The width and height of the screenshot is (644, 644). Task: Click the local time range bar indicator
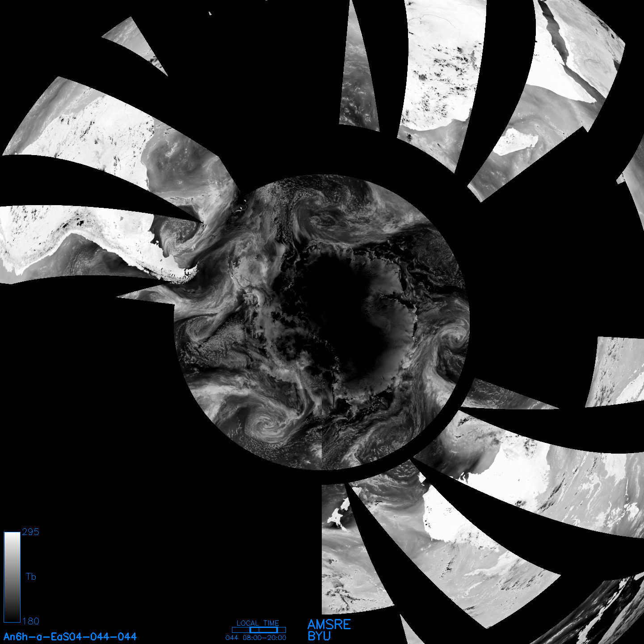259,630
